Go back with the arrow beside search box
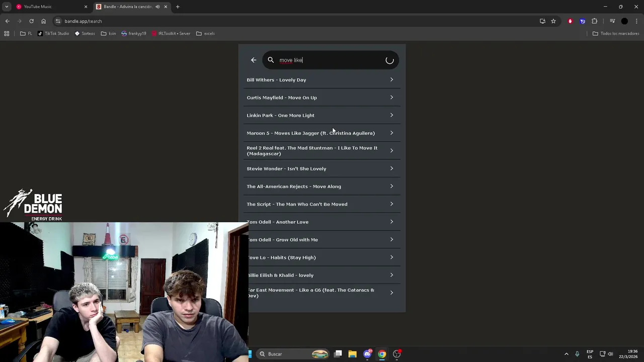This screenshot has height=362, width=644. pyautogui.click(x=254, y=60)
